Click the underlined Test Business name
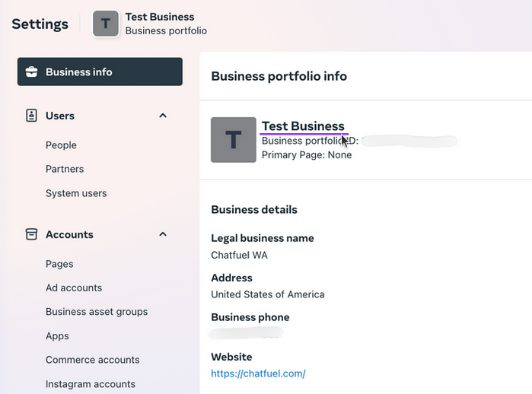The height and width of the screenshot is (394, 532). [x=302, y=126]
